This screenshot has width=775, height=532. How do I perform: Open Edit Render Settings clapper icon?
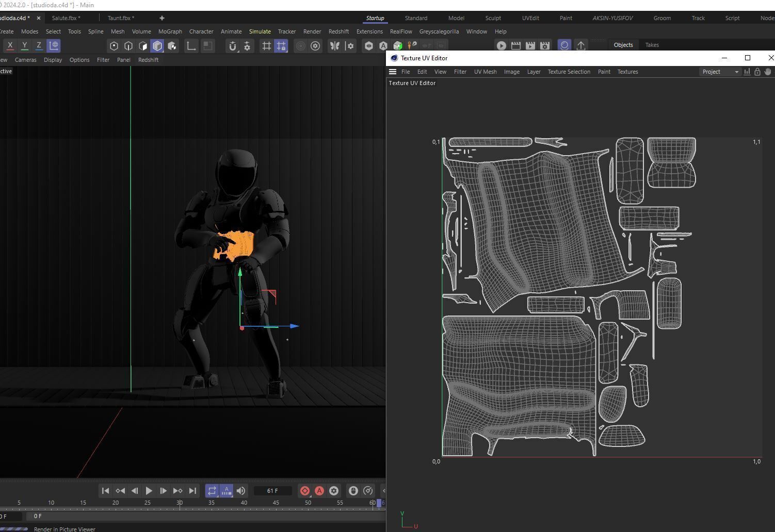(x=544, y=46)
